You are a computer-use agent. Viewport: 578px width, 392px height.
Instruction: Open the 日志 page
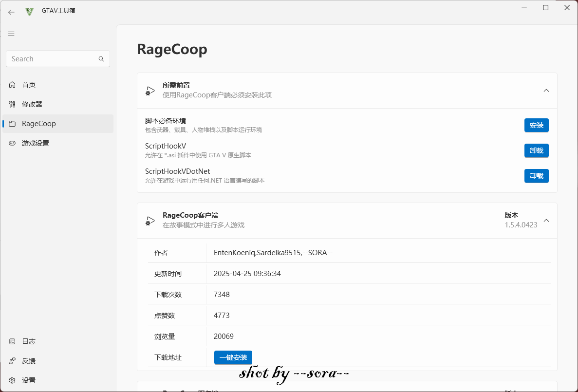point(58,341)
